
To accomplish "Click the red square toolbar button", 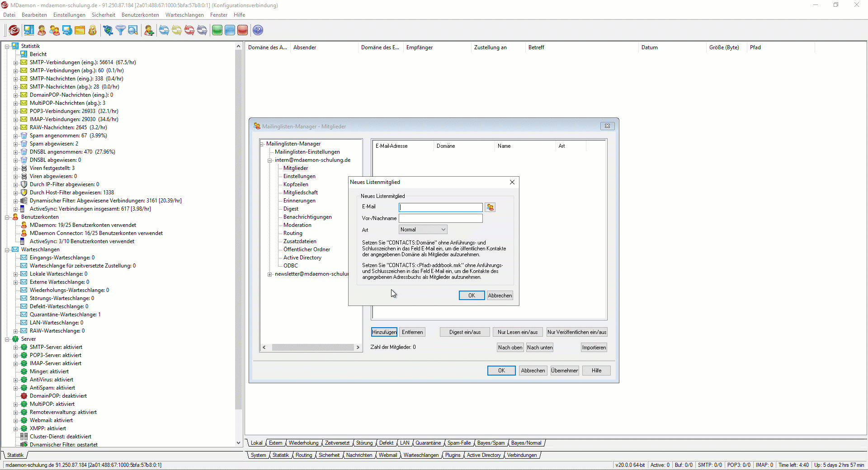I will (243, 30).
